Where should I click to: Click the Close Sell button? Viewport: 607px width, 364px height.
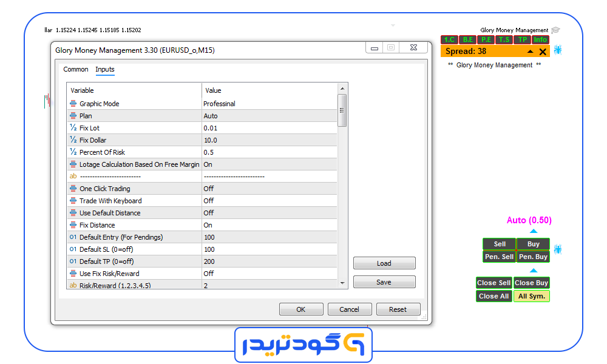(494, 283)
